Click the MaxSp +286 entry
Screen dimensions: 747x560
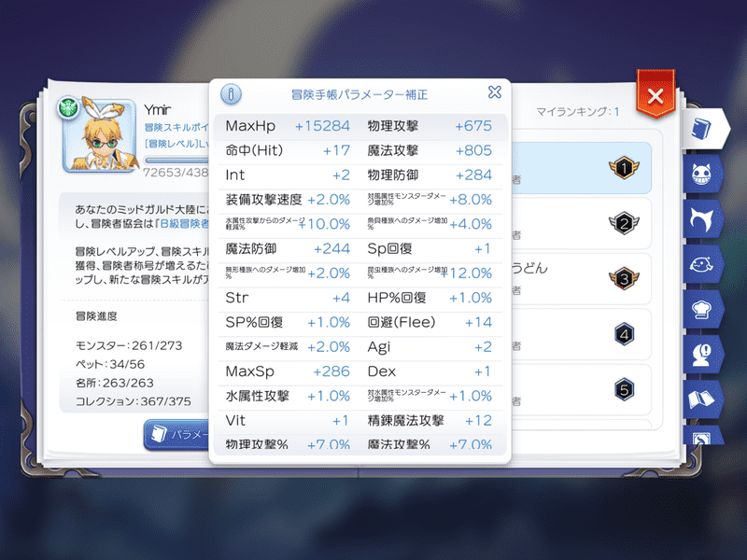click(x=288, y=371)
